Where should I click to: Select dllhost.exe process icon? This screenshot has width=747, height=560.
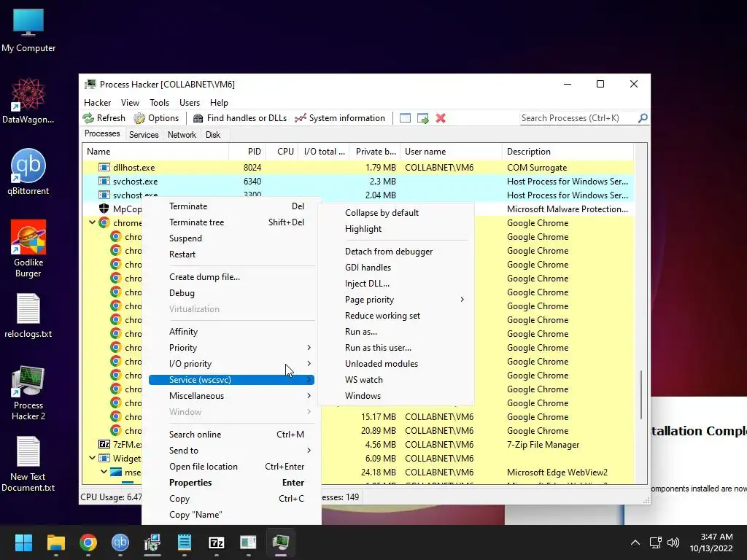pyautogui.click(x=104, y=168)
